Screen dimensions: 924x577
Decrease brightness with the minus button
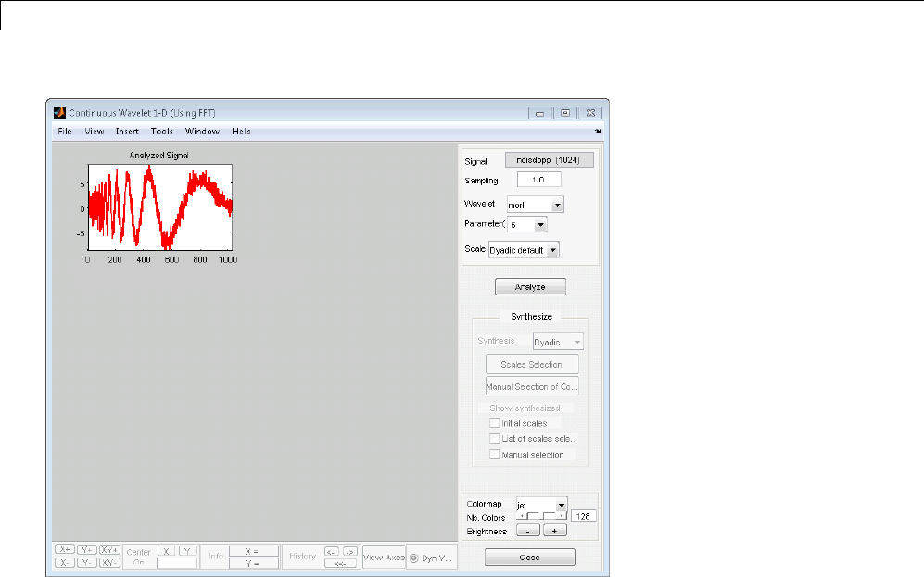[528, 531]
